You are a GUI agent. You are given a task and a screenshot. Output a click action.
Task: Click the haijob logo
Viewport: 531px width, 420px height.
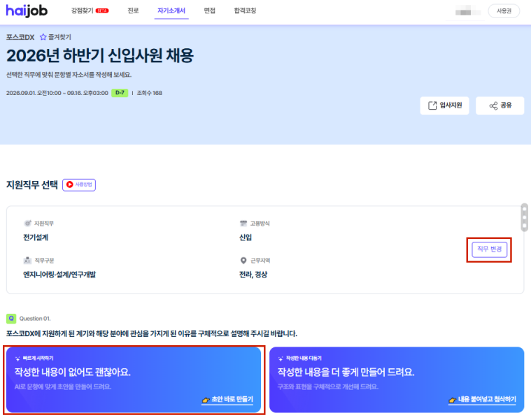coord(27,10)
